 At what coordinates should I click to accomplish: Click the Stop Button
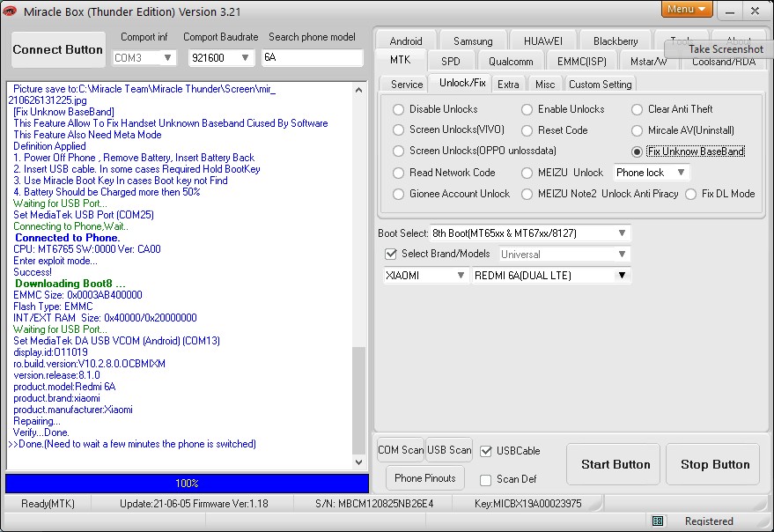click(712, 464)
